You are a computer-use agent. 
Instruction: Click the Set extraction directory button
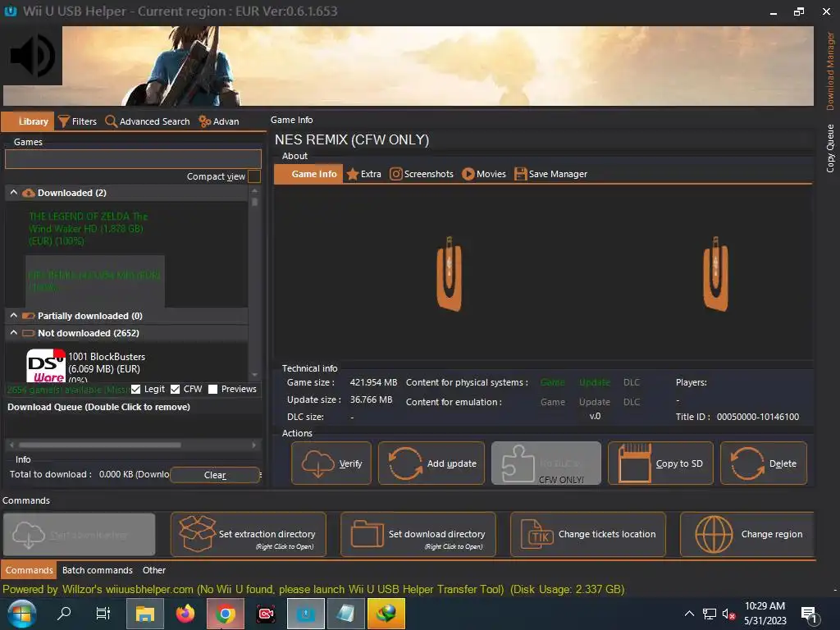click(x=248, y=535)
